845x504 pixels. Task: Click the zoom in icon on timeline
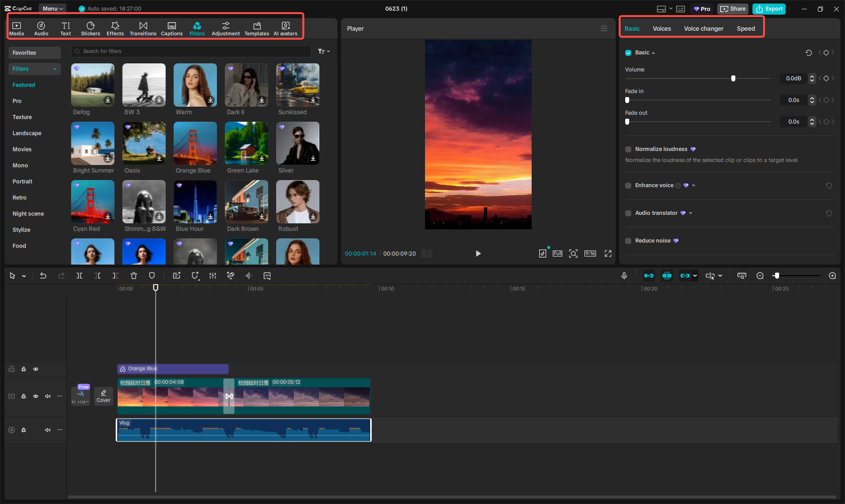[x=832, y=276]
